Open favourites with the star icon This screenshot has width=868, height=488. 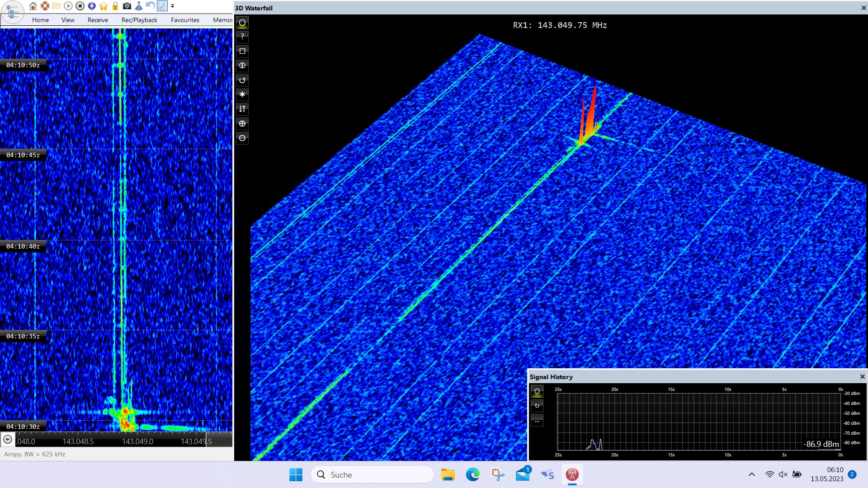click(104, 6)
